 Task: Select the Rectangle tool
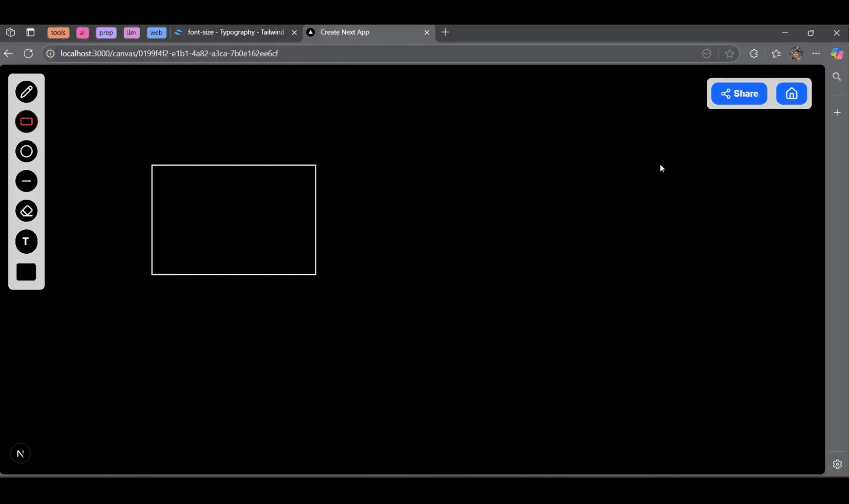26,121
